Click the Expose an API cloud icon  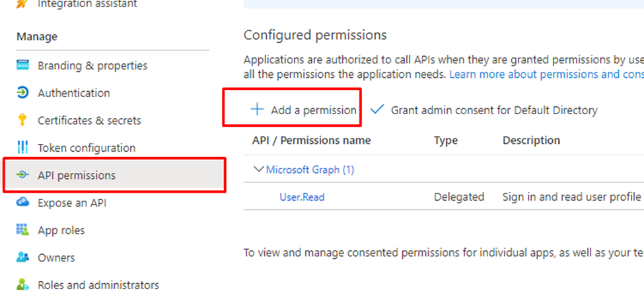(23, 203)
